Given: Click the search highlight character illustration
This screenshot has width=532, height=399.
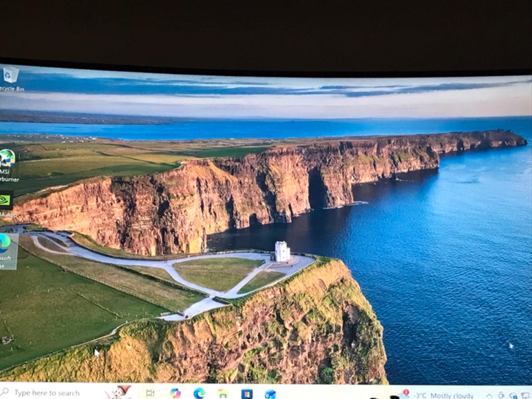Looking at the screenshot, I should [x=119, y=392].
